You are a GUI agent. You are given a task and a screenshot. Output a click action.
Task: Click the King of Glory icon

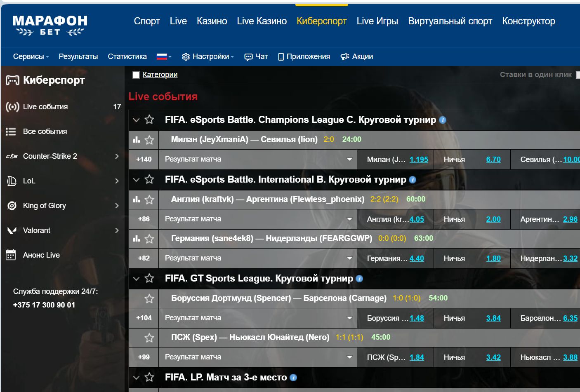(x=12, y=206)
